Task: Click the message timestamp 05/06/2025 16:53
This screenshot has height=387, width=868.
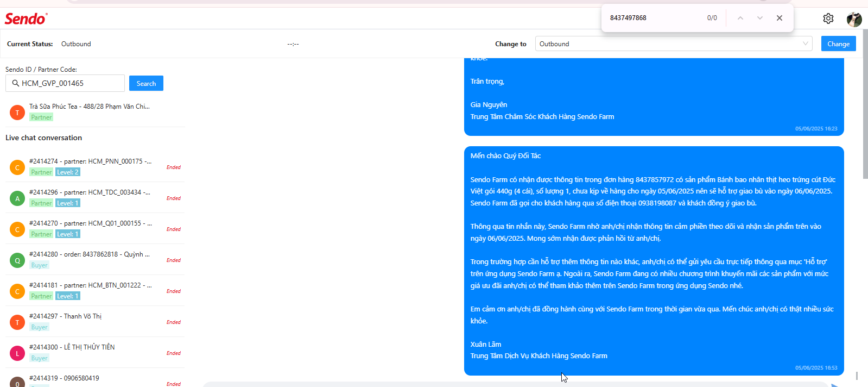Action: coord(816,368)
